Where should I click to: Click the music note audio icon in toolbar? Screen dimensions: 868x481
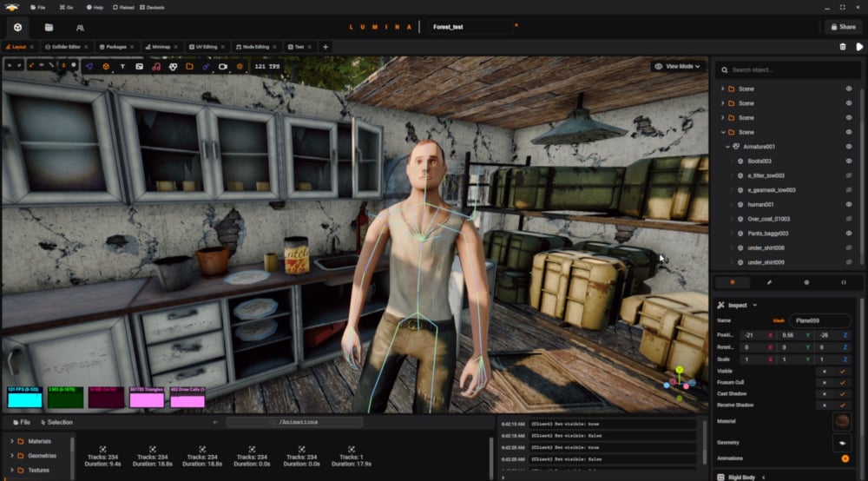click(155, 66)
